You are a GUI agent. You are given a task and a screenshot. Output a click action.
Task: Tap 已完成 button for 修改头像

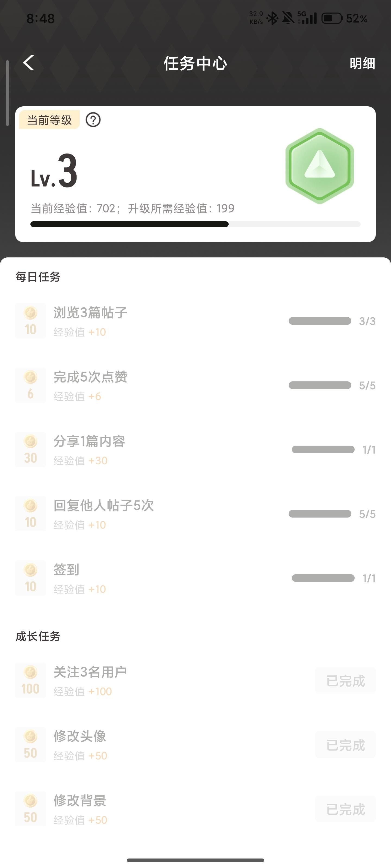click(345, 745)
